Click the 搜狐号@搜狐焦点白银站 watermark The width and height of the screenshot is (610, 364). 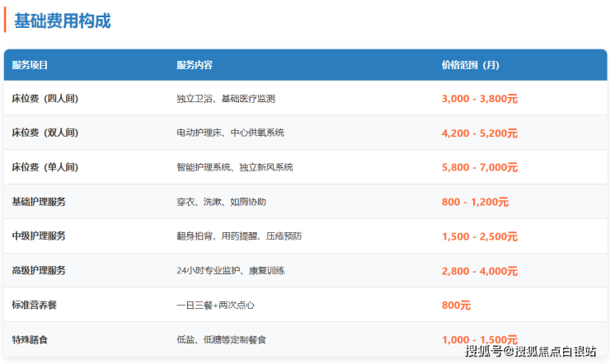pyautogui.click(x=530, y=352)
